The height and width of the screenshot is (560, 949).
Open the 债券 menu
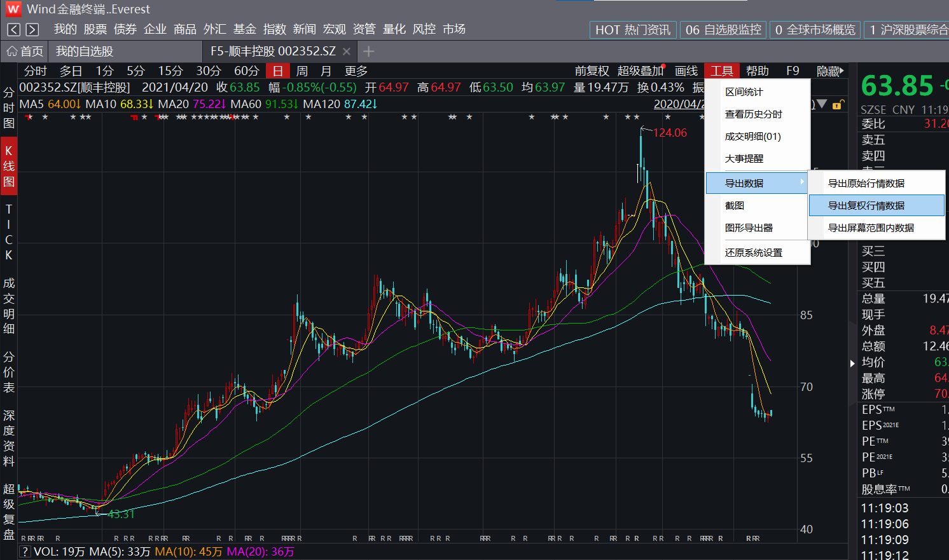coord(125,29)
